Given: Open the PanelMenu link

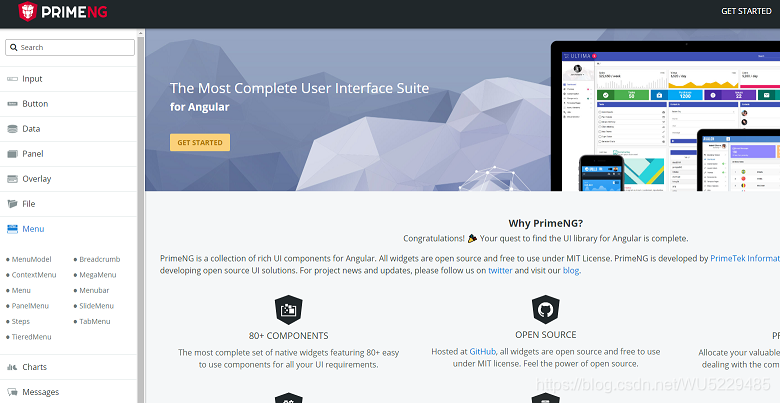Looking at the screenshot, I should click(x=30, y=306).
